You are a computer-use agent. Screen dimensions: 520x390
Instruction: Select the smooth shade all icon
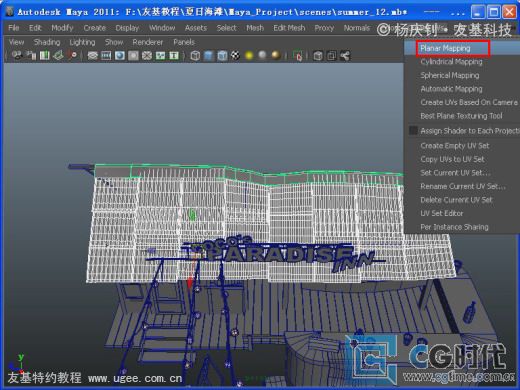pos(208,56)
